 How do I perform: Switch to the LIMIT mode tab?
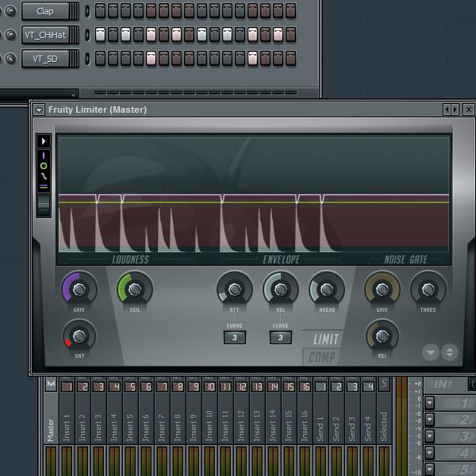point(325,340)
